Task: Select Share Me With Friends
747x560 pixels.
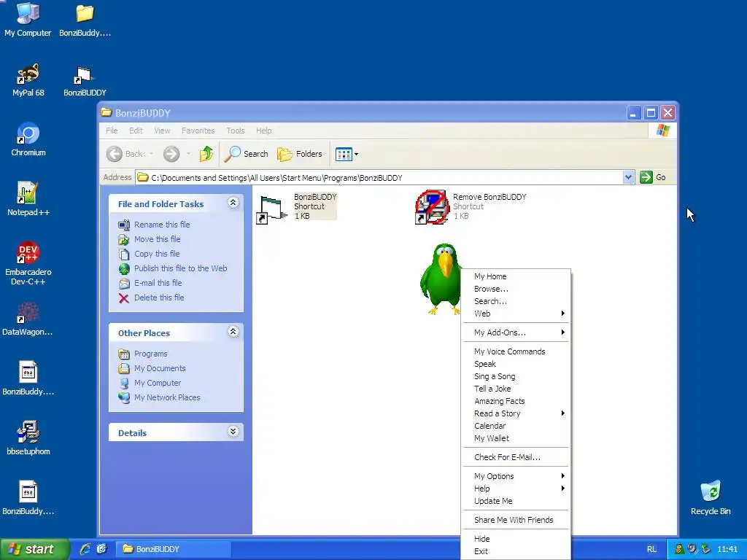Action: click(x=516, y=520)
